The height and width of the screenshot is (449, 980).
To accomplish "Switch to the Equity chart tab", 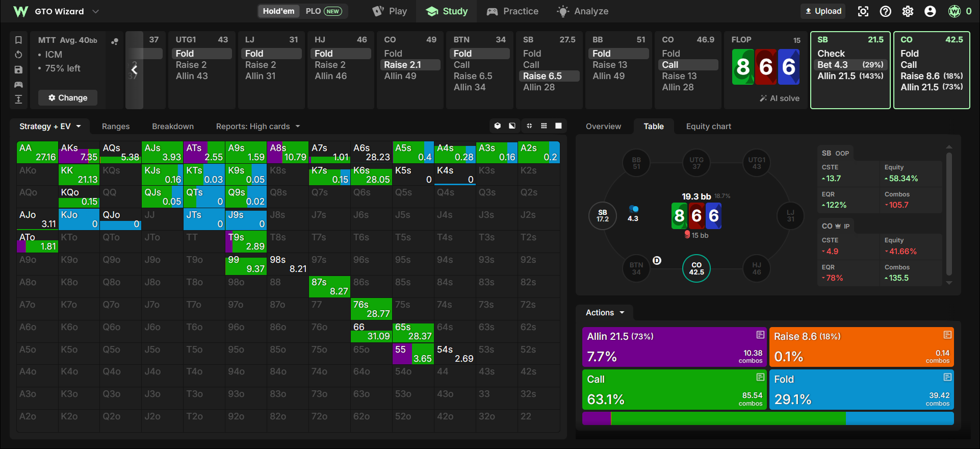I will click(x=708, y=126).
